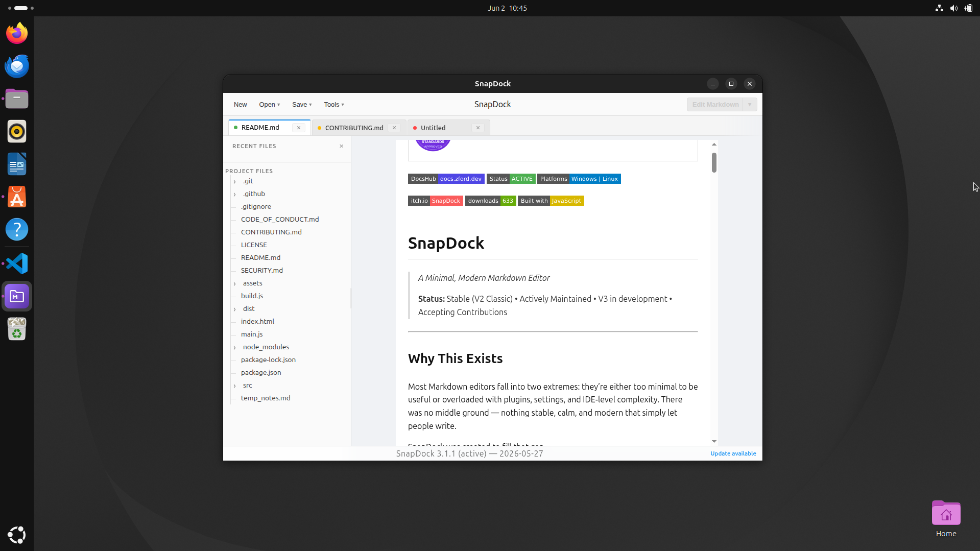The image size is (980, 551).
Task: Select the SnapDock Markdown app icon in the dock
Action: point(17,296)
